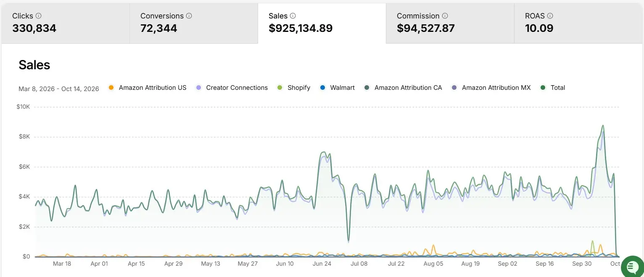Click the late-June spike on the Total line
Viewport: 644px width, 277px height.
coord(324,152)
